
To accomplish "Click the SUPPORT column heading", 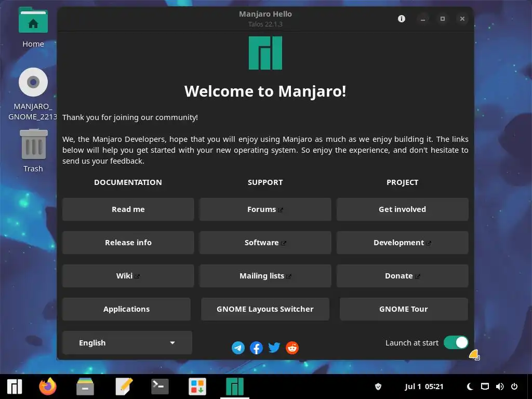I will [x=265, y=182].
